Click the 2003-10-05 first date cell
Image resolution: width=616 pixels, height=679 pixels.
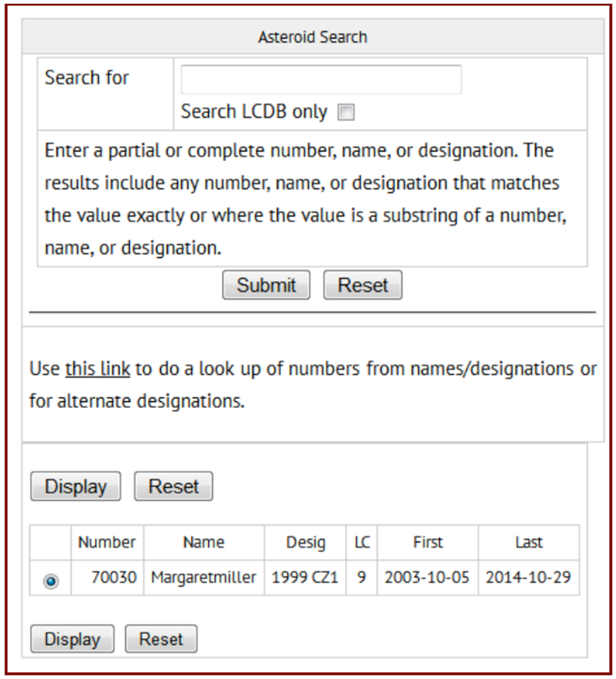coord(428,577)
